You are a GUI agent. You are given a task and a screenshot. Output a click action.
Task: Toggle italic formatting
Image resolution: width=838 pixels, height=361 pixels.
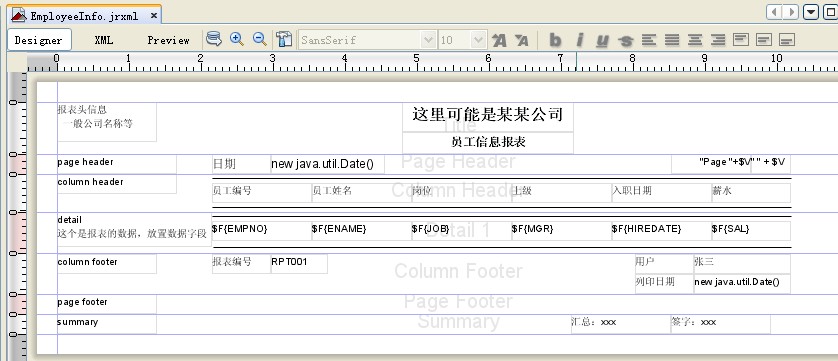click(x=579, y=40)
